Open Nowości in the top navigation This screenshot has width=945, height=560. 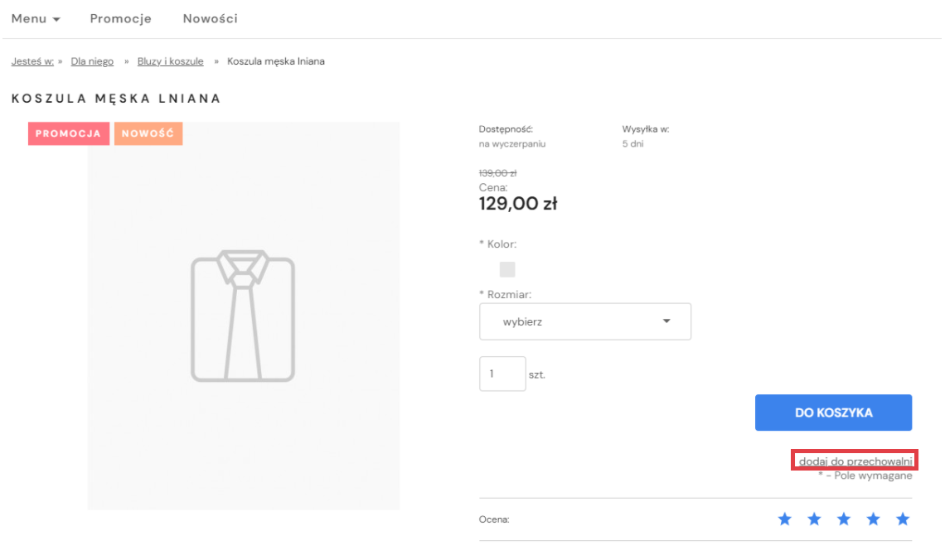(210, 18)
